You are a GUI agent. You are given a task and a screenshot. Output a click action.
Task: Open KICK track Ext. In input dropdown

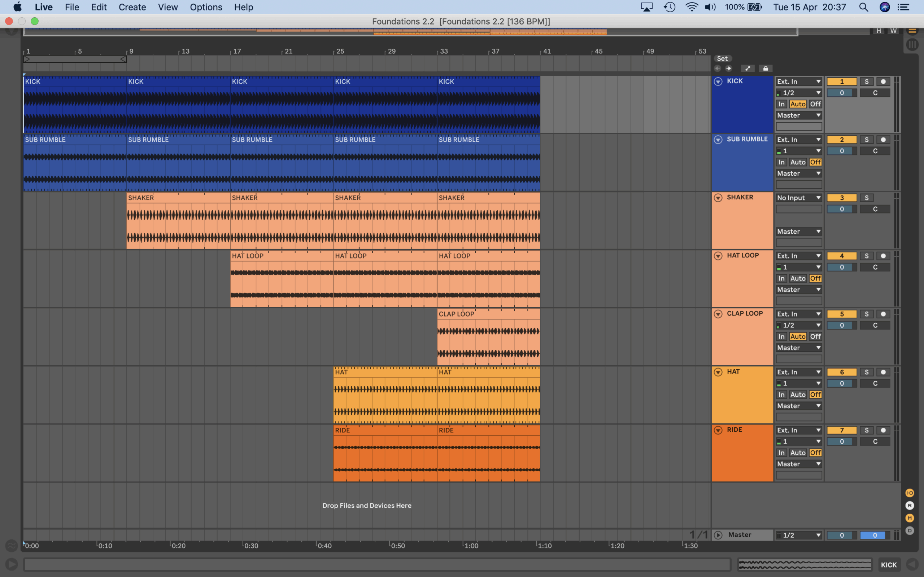coord(798,82)
